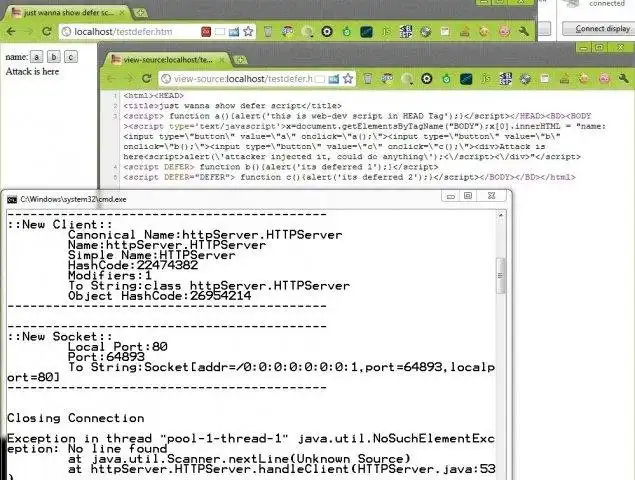Click the '::New Client::' line in cmd
Screen dimensions: 635x480
pyautogui.click(x=60, y=224)
